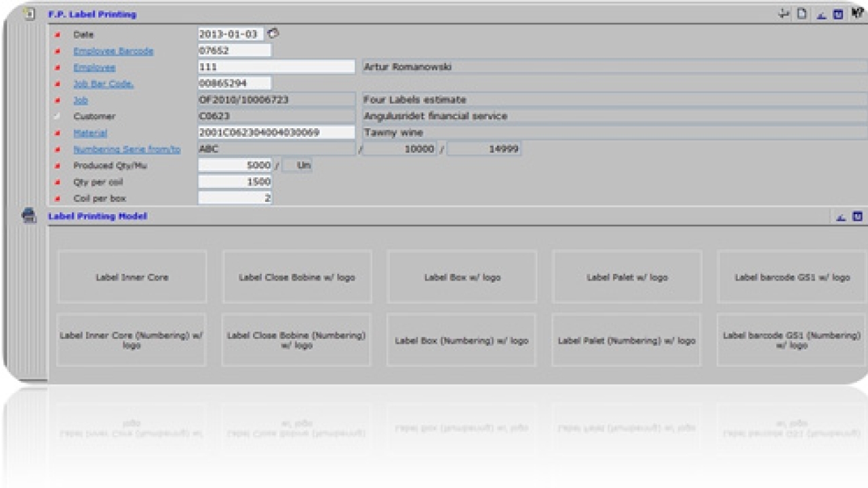Click Label barcode GS1 w/ logo button
Screen dimensions: 868x488
(792, 277)
